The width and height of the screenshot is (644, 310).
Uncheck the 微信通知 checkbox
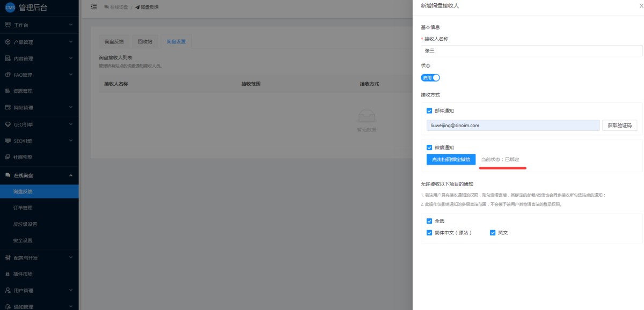pos(429,147)
